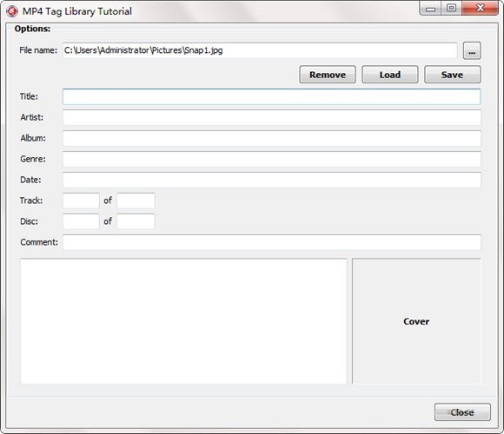Click into the Title field

click(272, 96)
